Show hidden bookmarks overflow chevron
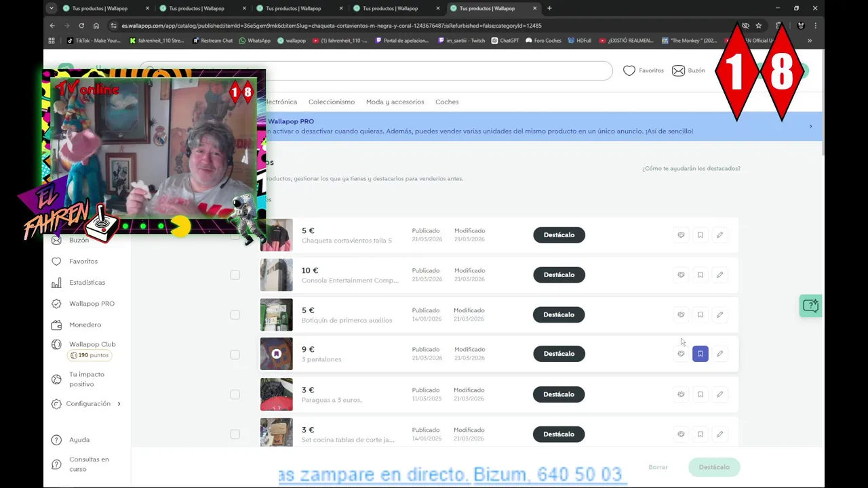Screen dimensions: 868x488 tap(810, 41)
